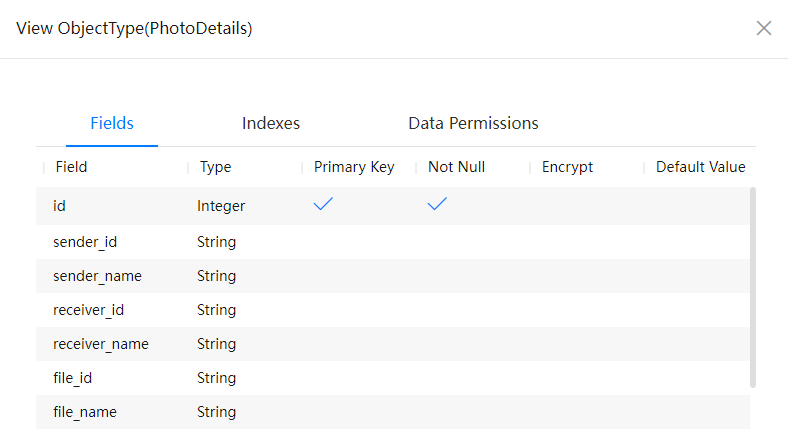Select the receiver_id field row
Image resolution: width=788 pixels, height=436 pixels.
[89, 310]
